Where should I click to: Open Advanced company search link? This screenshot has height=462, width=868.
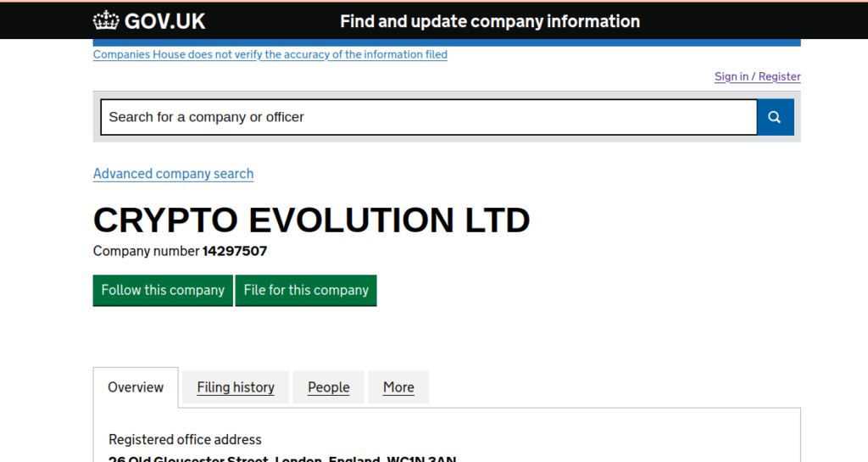173,174
